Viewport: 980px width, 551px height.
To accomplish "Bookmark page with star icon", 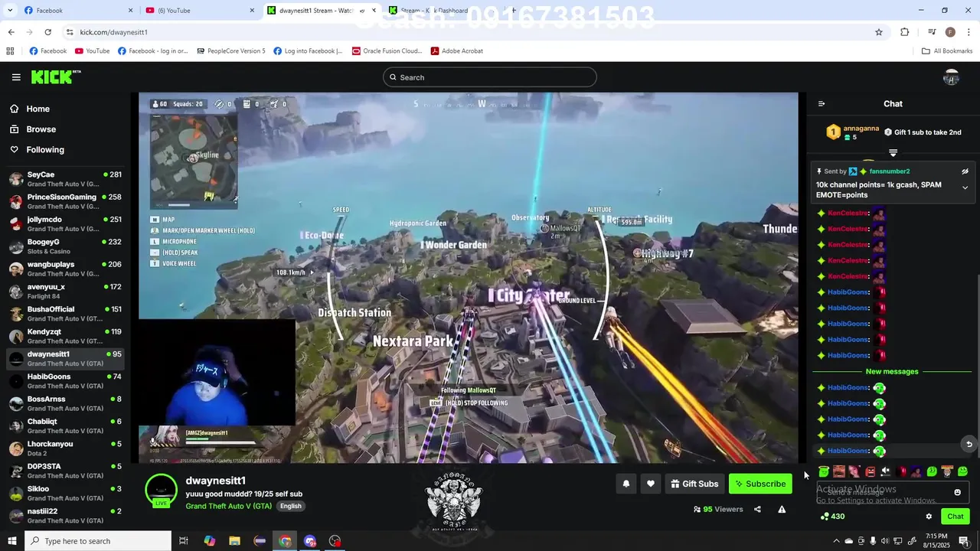I will point(879,32).
